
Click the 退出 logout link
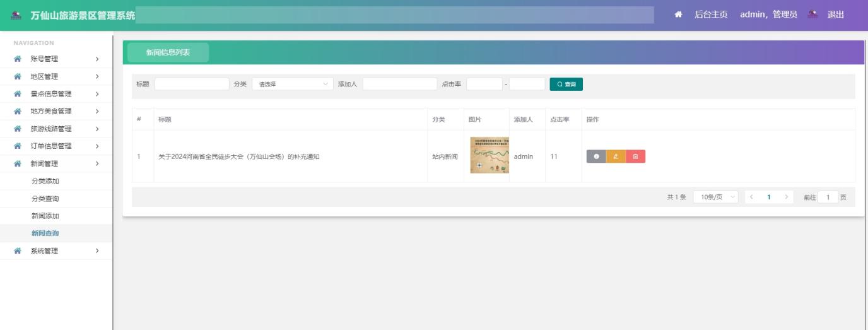coord(836,15)
